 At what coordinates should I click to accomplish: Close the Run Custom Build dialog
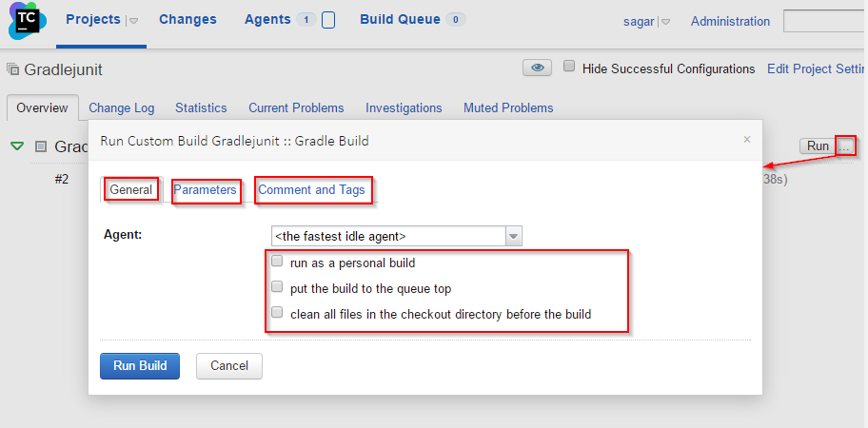[747, 140]
